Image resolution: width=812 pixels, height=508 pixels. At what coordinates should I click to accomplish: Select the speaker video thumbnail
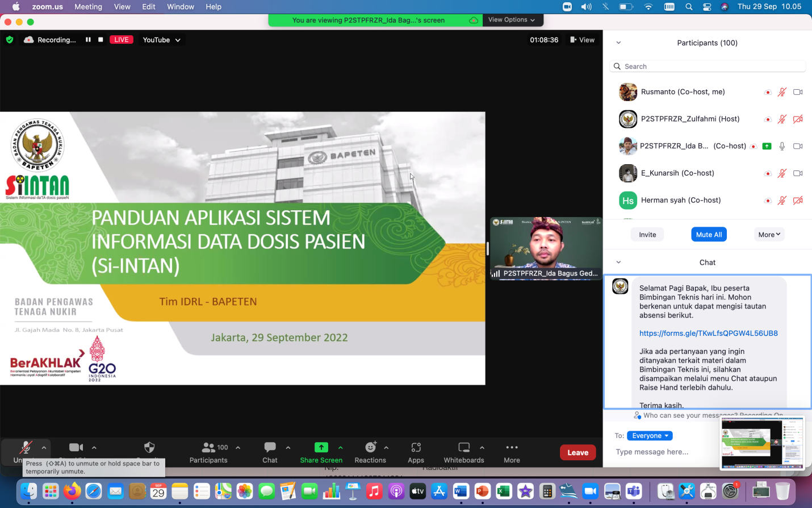pyautogui.click(x=546, y=248)
